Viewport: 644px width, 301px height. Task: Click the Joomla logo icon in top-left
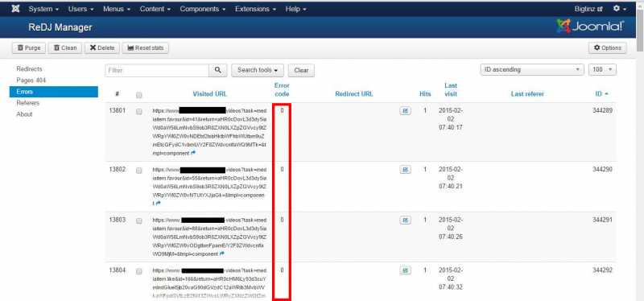(x=15, y=9)
